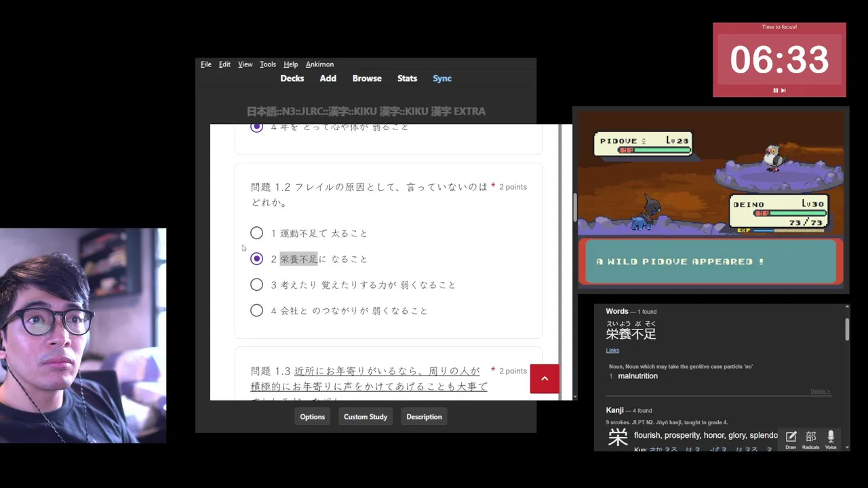Viewport: 868px width, 488px height.
Task: Open Stats in Anki
Action: (407, 79)
